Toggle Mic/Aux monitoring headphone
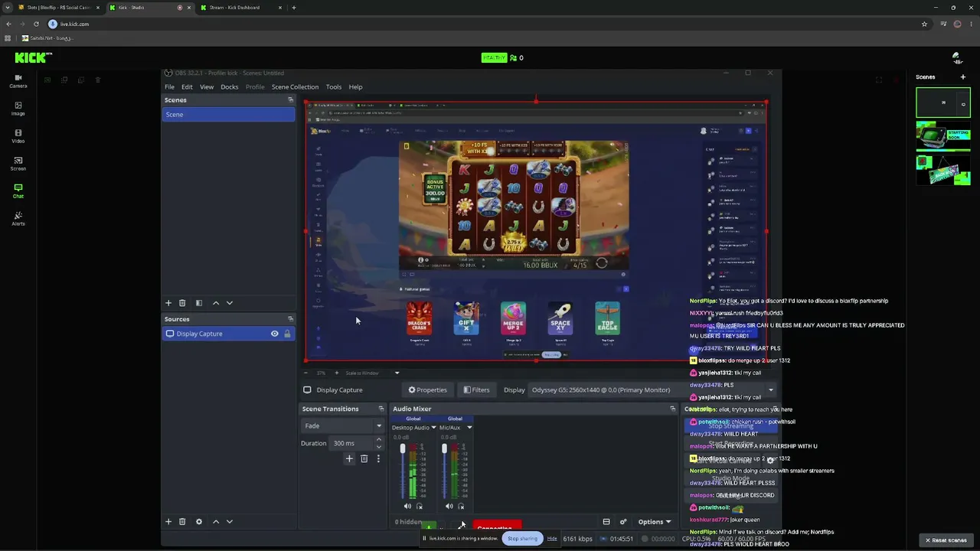 (x=460, y=506)
